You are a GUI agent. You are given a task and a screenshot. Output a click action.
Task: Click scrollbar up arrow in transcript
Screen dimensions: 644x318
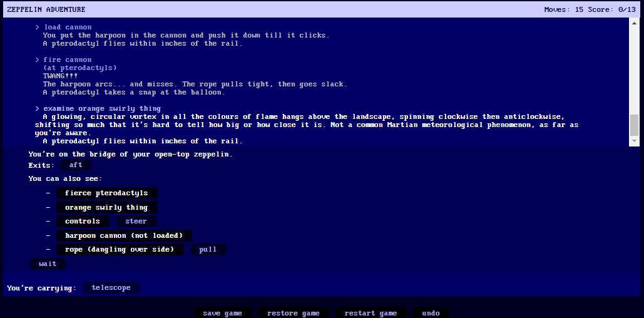(x=634, y=23)
